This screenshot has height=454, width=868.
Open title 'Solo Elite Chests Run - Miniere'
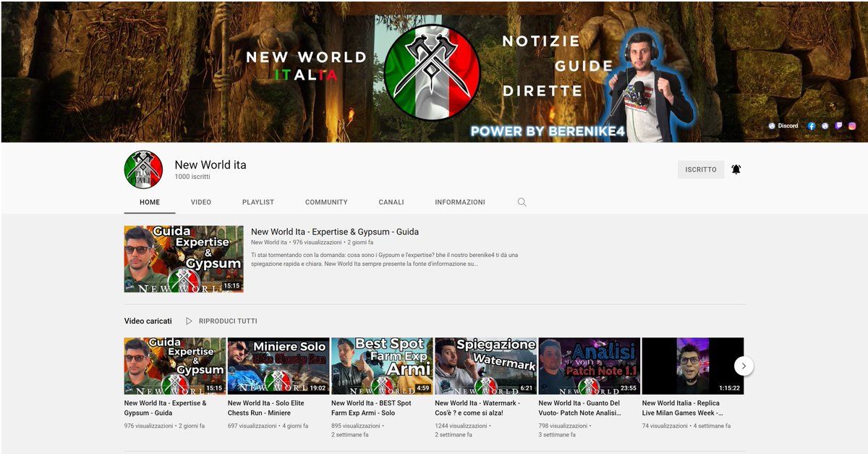pyautogui.click(x=266, y=408)
